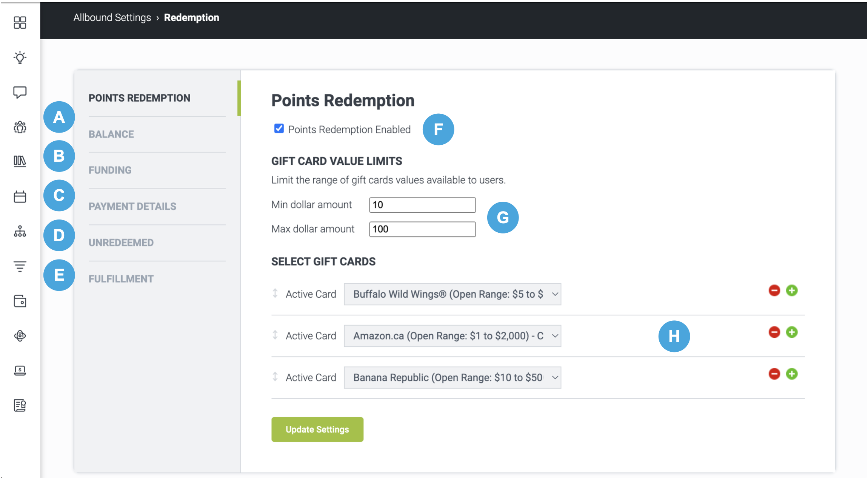868x479 pixels.
Task: Select the people group icon in sidebar
Action: pos(20,127)
